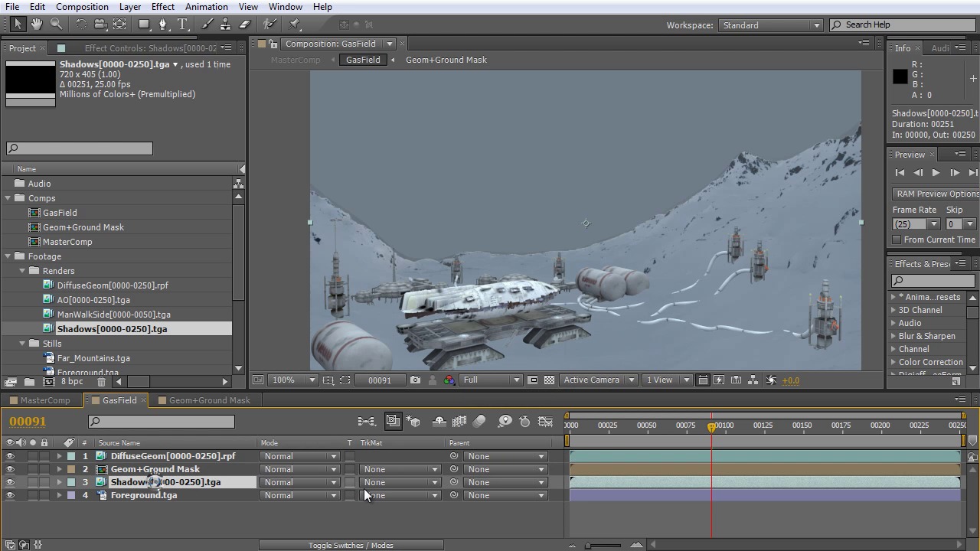Open the Comp Flowchart icon in viewer
The image size is (980, 551).
pos(753,380)
